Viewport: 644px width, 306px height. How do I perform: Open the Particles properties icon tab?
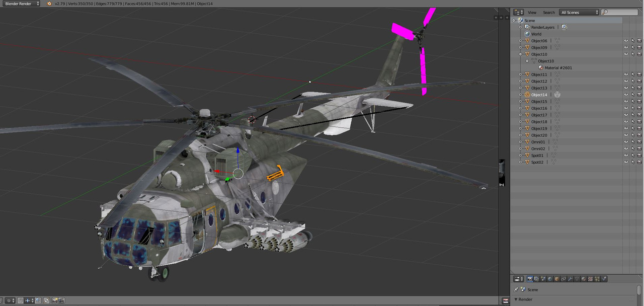597,279
